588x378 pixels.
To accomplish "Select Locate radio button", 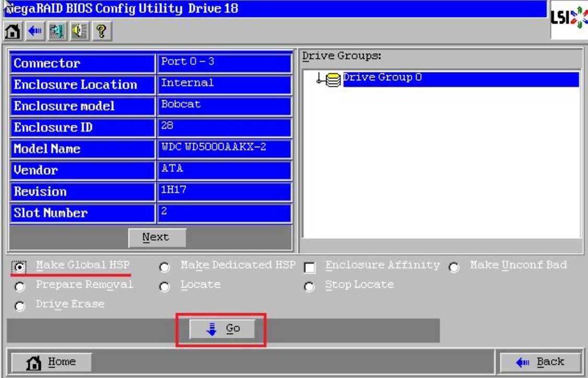I will (x=164, y=287).
